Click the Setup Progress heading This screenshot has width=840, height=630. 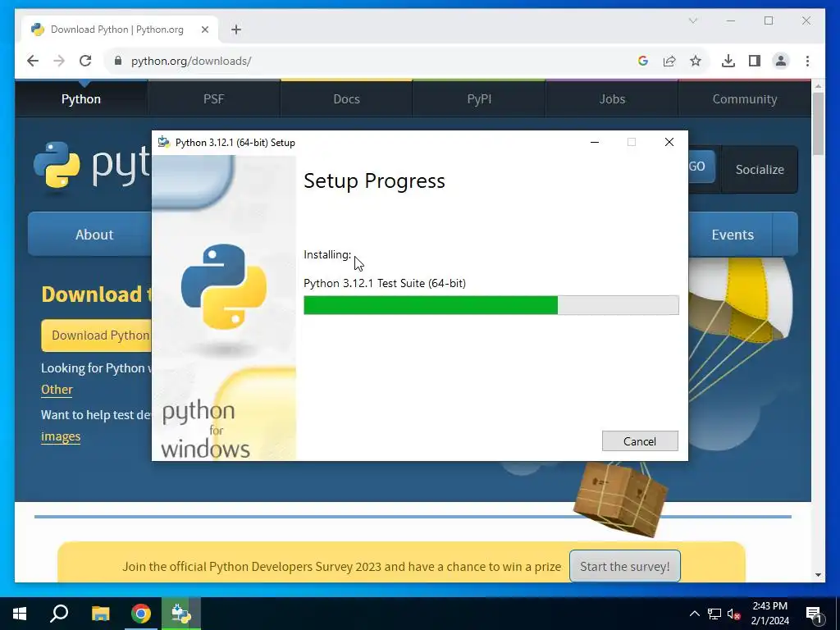coord(374,181)
